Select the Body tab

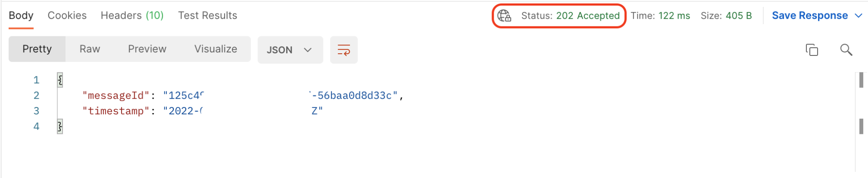[x=21, y=16]
